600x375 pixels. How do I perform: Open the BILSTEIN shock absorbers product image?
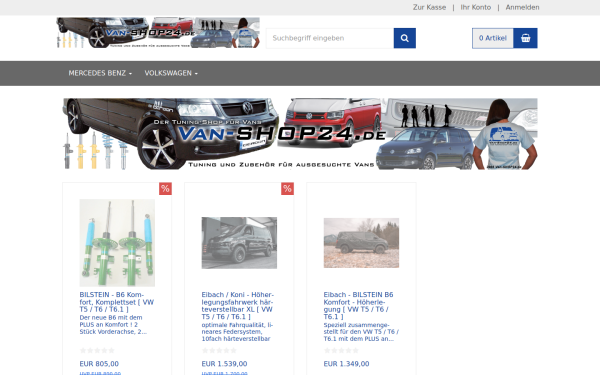pos(117,243)
